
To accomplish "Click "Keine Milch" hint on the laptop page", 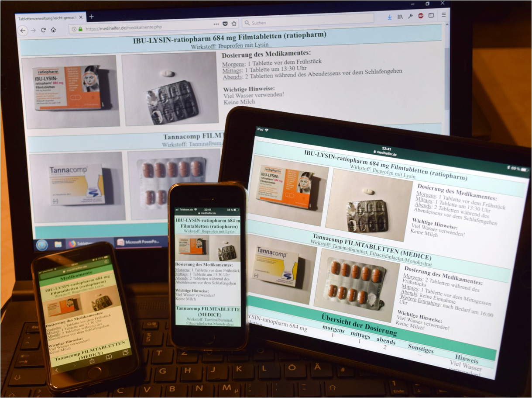I will coord(239,101).
